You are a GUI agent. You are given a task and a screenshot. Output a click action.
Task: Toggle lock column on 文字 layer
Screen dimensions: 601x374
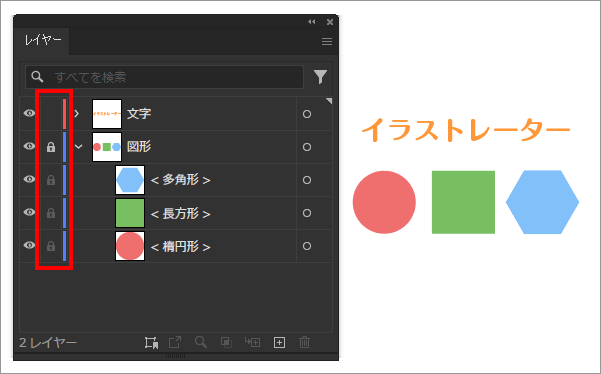[51, 114]
